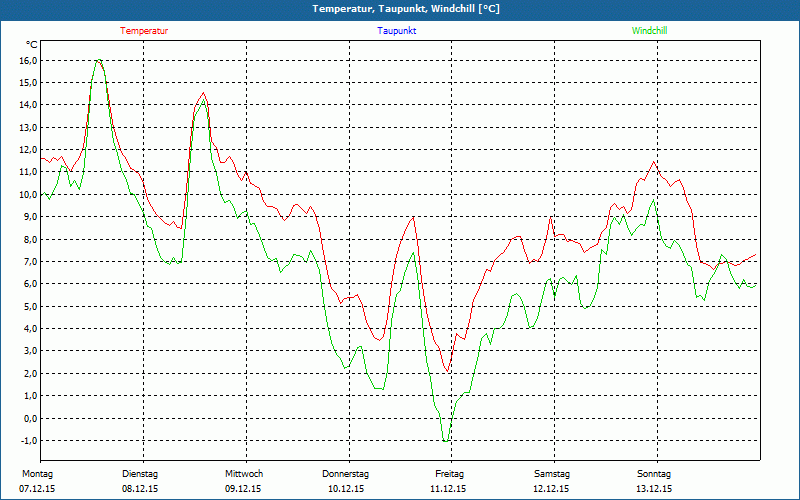Click the Donnerstag day label
Image resolution: width=800 pixels, height=500 pixels.
click(345, 474)
